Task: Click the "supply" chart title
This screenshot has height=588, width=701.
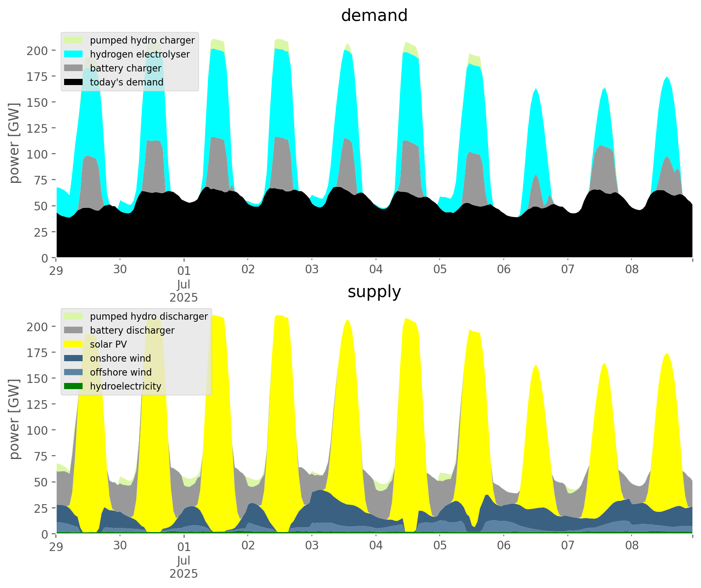Action: click(374, 292)
